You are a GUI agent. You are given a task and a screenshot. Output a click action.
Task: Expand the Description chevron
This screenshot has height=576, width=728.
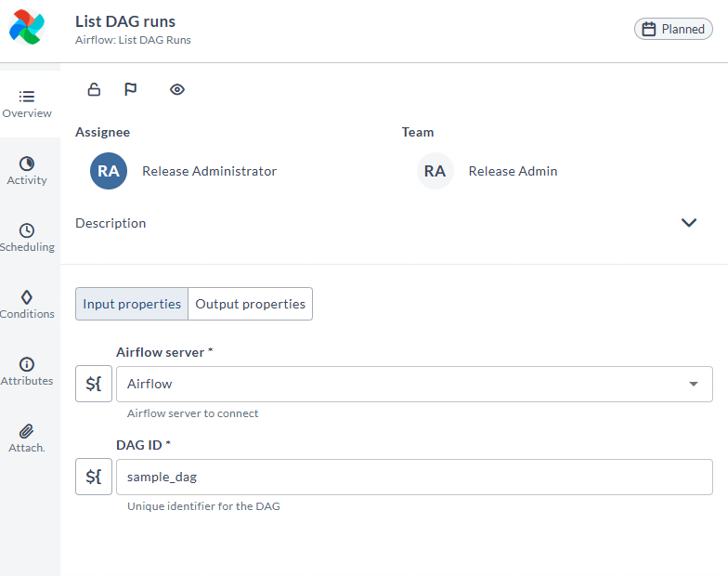click(689, 223)
